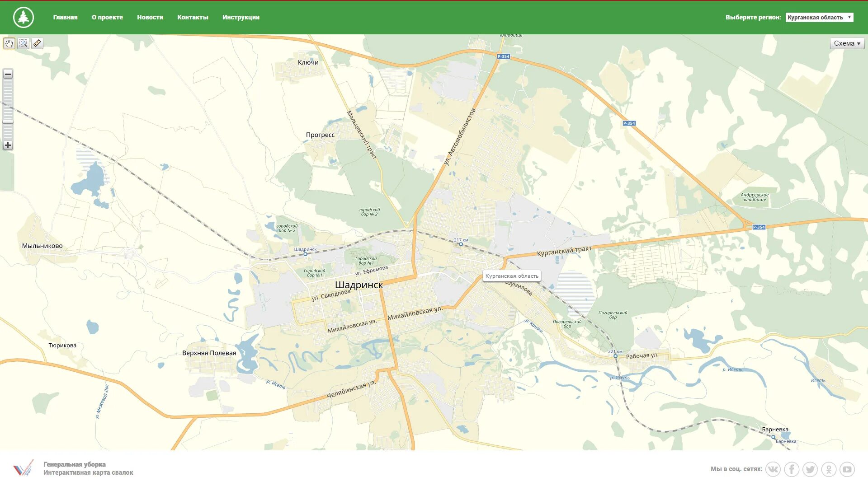Click the ул. Свердлова street label
Viewport: 868px width, 486px height.
[x=331, y=295]
